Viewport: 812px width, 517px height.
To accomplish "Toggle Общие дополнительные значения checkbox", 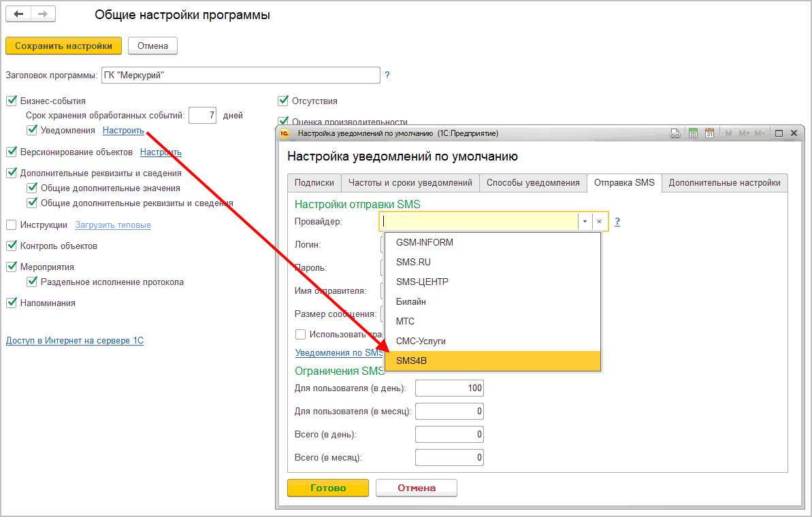I will [x=32, y=188].
